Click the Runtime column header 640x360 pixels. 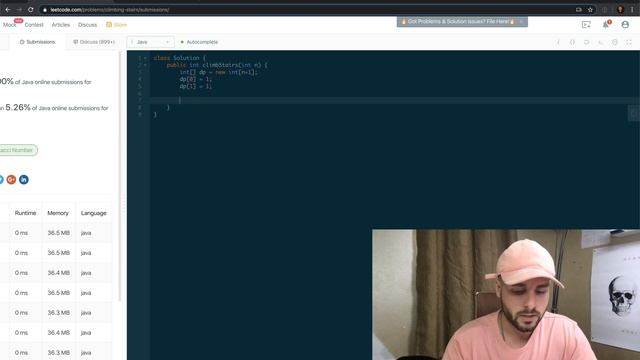[25, 213]
